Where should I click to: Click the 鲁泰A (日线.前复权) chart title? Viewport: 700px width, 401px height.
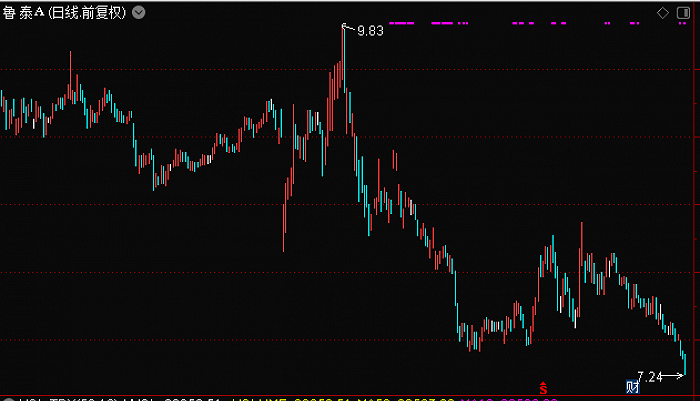tap(65, 13)
